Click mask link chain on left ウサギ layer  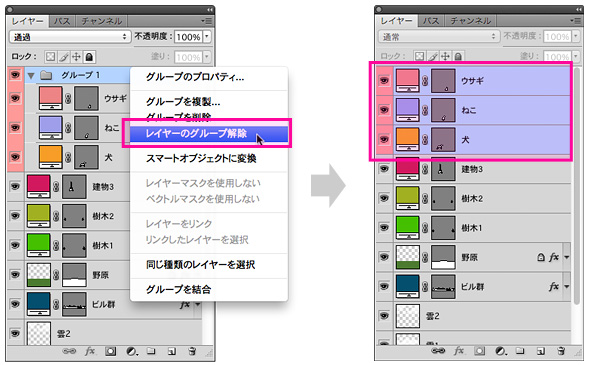[68, 98]
